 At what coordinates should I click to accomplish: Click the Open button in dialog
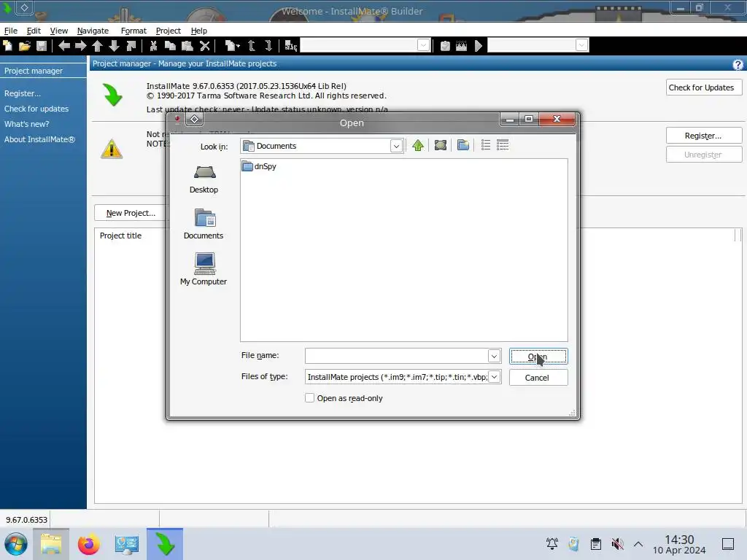coord(538,357)
